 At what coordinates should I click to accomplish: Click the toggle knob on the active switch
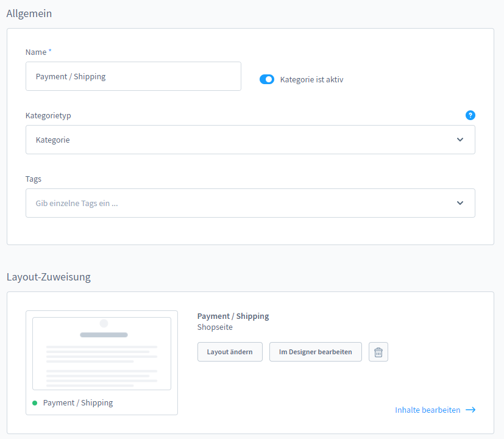coord(270,79)
